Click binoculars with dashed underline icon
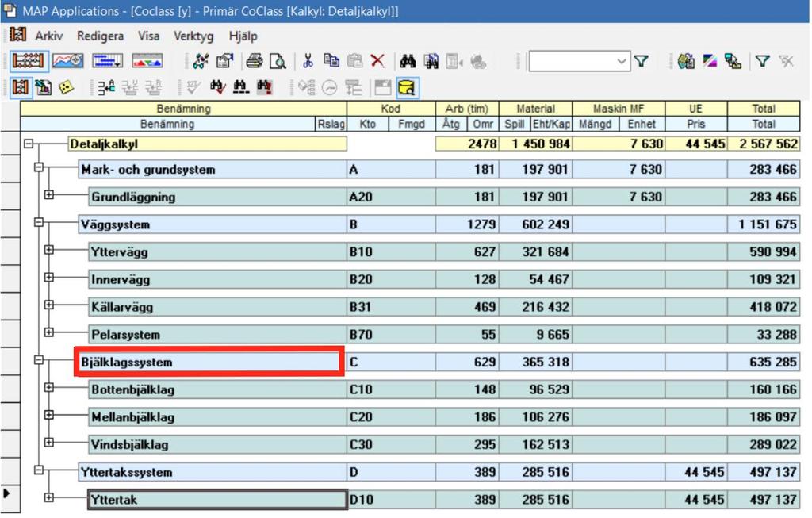Screen dimensions: 812x518 pyautogui.click(x=240, y=87)
